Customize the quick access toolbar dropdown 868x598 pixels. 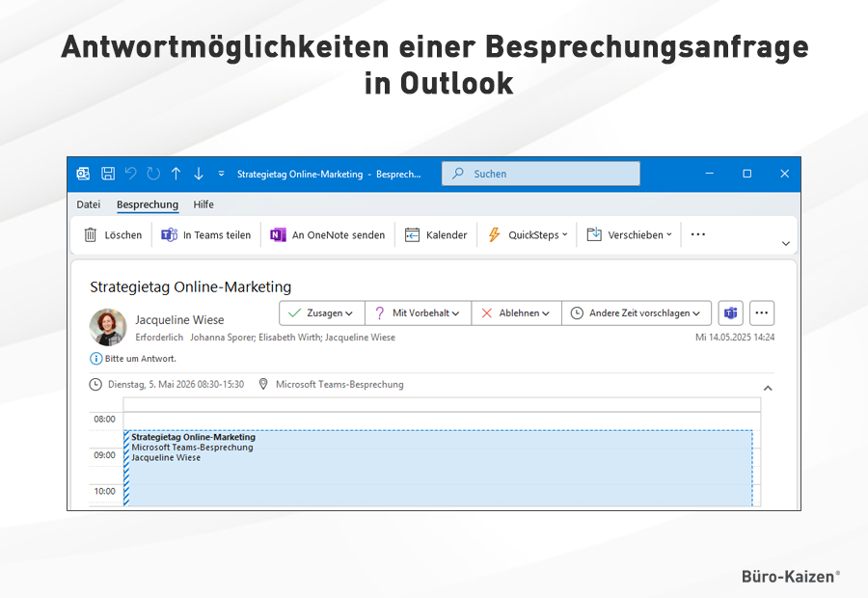222,174
